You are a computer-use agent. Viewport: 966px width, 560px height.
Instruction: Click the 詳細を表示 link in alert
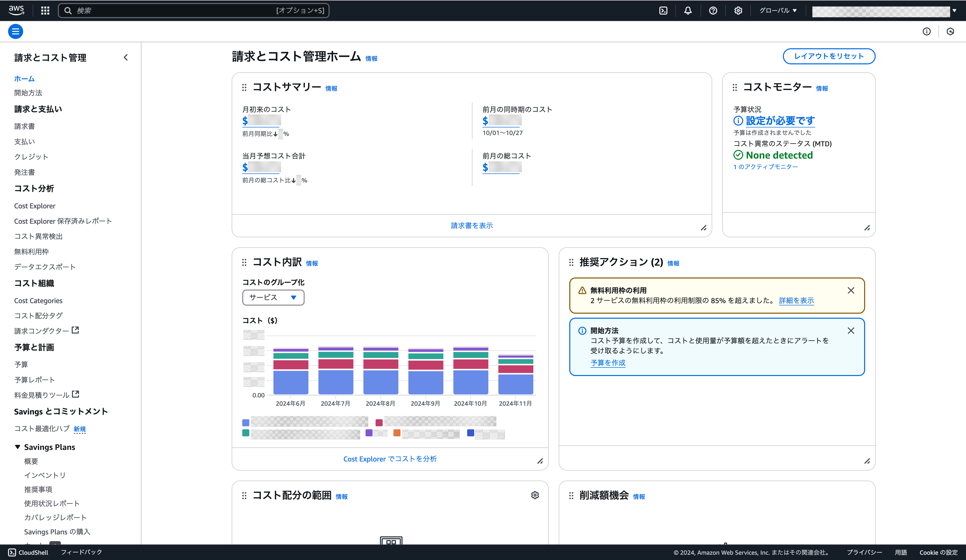pyautogui.click(x=796, y=301)
